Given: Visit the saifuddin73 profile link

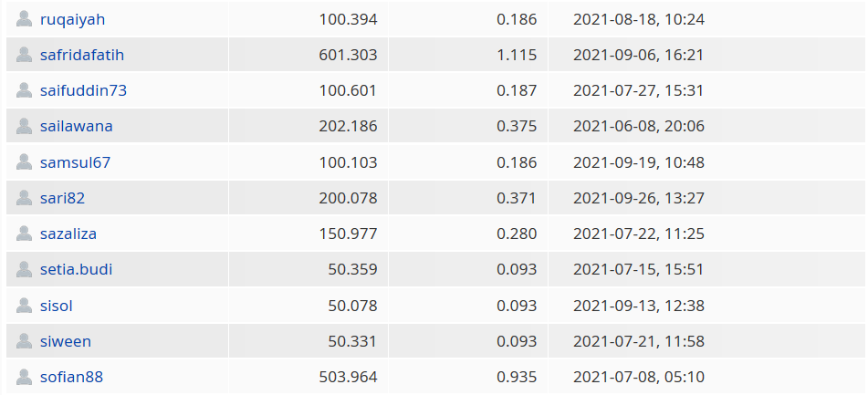Looking at the screenshot, I should coord(84,90).
